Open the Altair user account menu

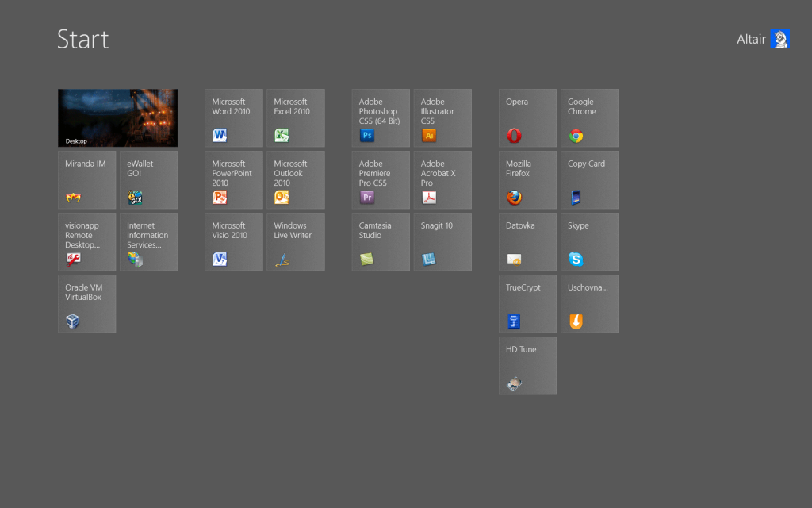764,39
